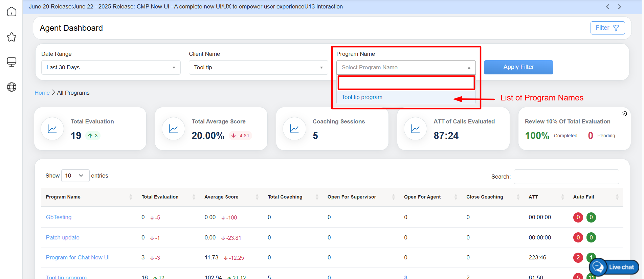Sort table by Auto Fail column

[617, 197]
